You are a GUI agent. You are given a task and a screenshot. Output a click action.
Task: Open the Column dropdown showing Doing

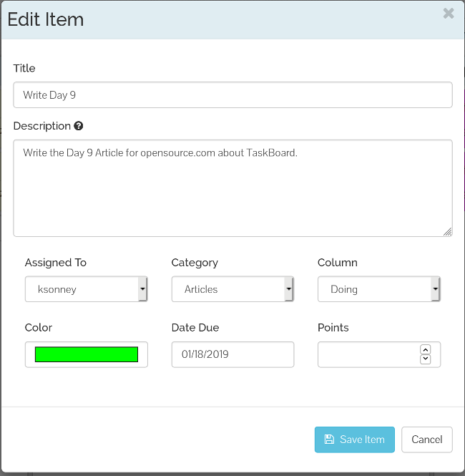pos(378,289)
